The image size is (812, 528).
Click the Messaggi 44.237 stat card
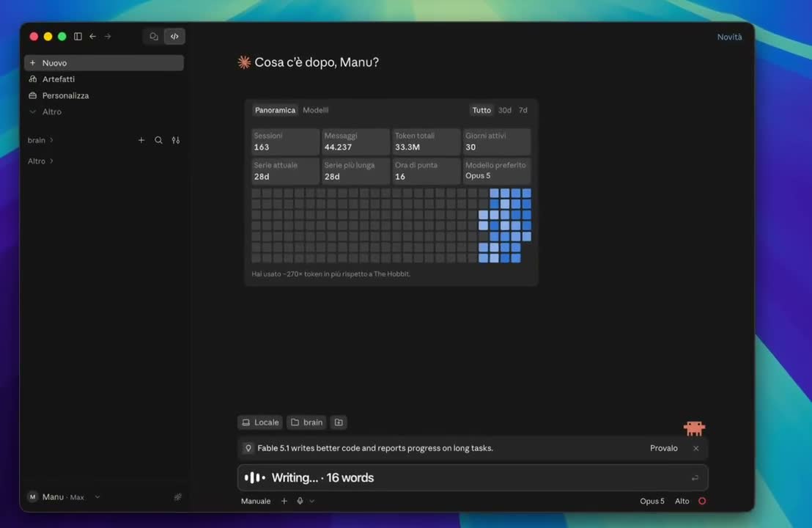point(355,142)
